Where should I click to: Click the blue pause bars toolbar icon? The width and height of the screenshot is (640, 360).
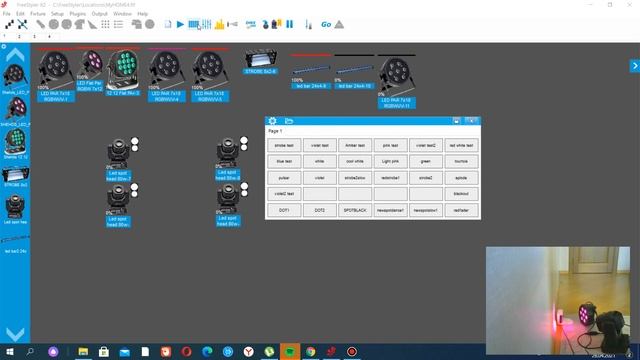pyautogui.click(x=289, y=24)
